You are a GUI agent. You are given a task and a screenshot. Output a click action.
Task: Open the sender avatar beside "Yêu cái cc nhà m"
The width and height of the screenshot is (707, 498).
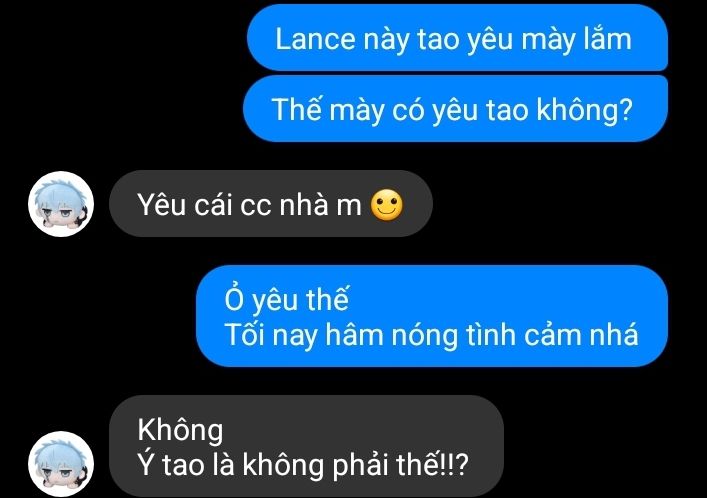tap(61, 204)
